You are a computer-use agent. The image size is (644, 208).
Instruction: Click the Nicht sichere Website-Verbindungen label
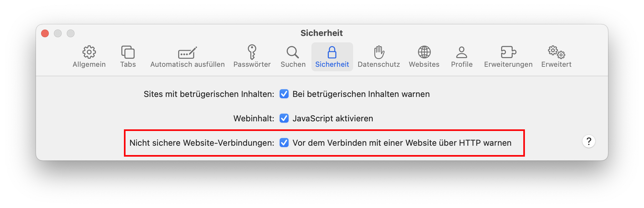202,143
